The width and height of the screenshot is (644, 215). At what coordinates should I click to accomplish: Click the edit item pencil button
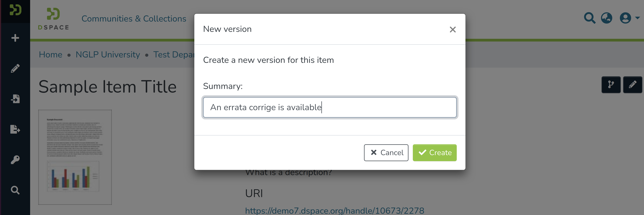tap(632, 85)
